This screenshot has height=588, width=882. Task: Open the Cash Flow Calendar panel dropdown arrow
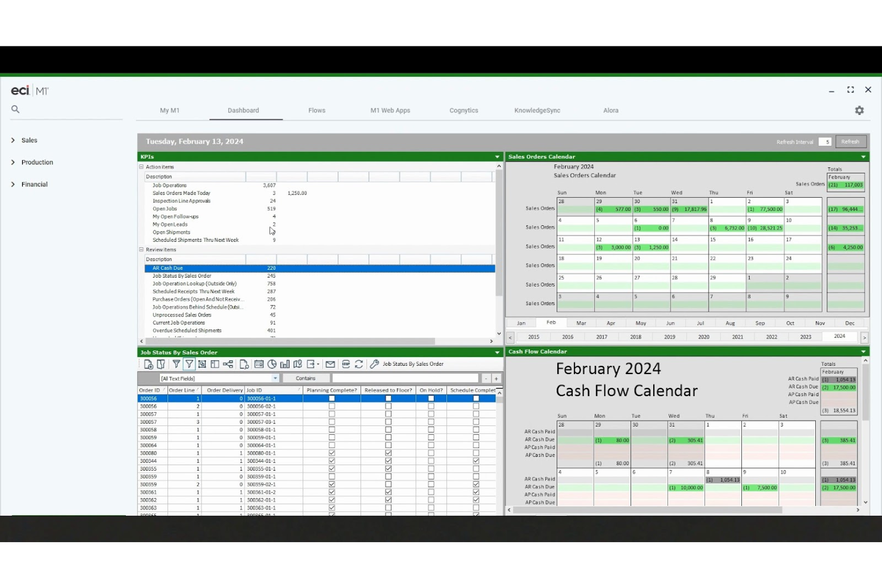(864, 351)
